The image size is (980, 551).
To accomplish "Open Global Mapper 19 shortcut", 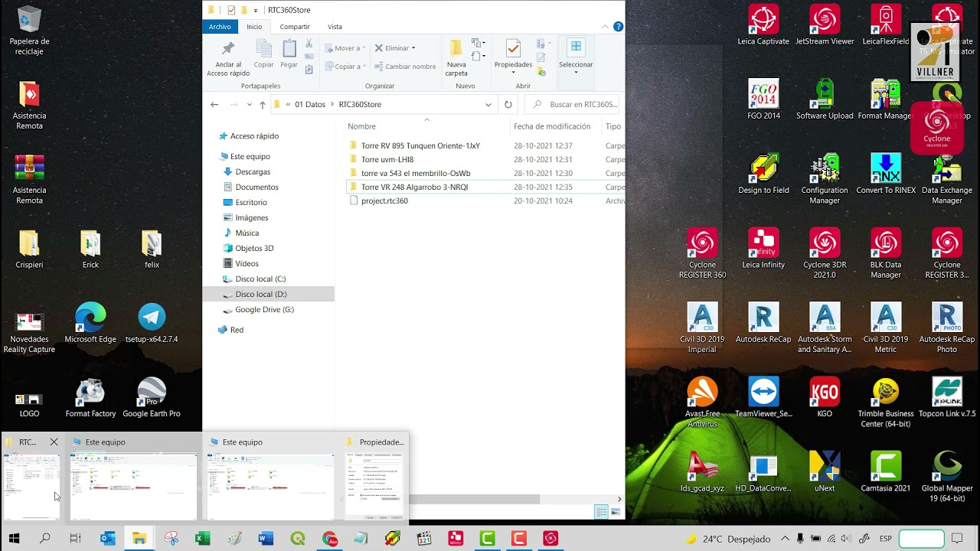I will [x=947, y=477].
